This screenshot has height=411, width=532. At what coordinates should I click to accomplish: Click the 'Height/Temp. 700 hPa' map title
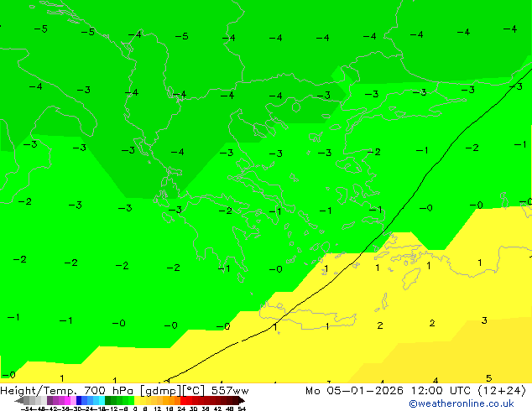[x=68, y=391]
